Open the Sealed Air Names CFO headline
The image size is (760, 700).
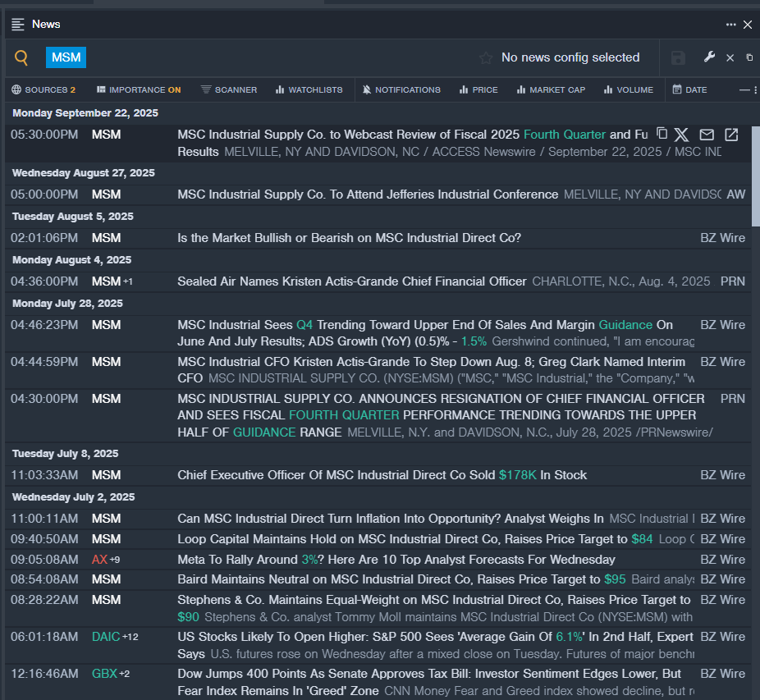pyautogui.click(x=352, y=281)
